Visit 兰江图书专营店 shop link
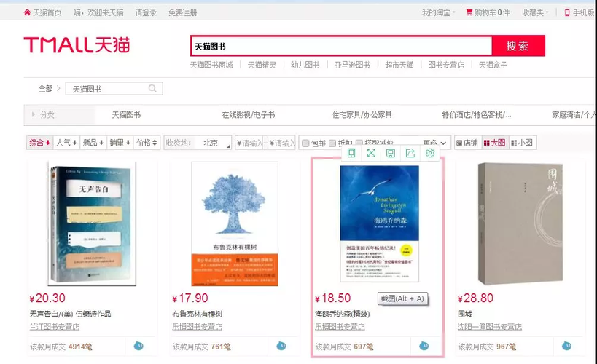Screen dimensions: 597x364 point(55,326)
